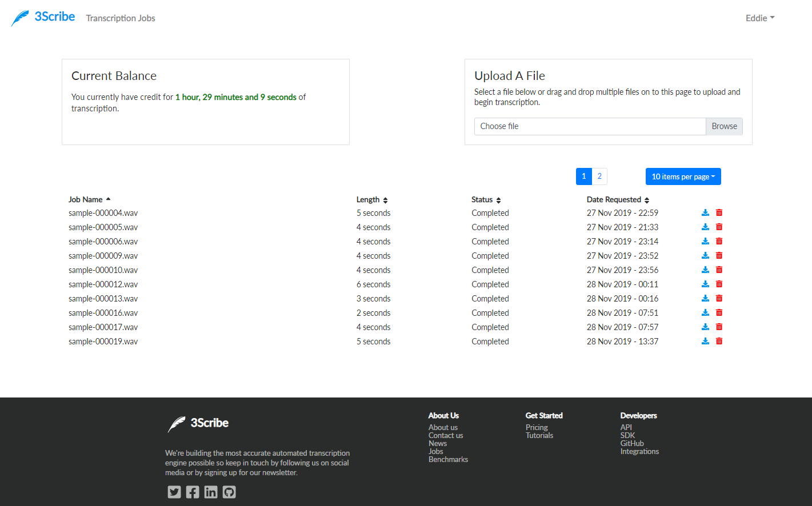Open the items per page dropdown
812x506 pixels.
683,176
